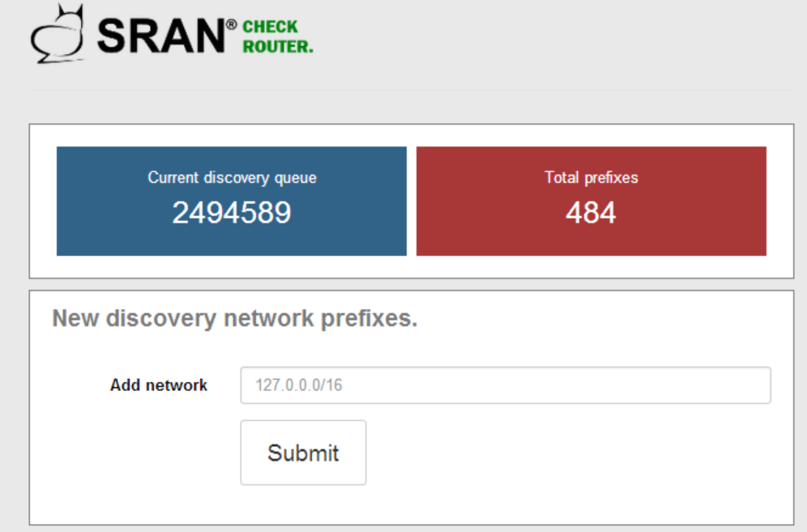The image size is (807, 532).
Task: Select the 2494589 queue count number
Action: click(232, 212)
